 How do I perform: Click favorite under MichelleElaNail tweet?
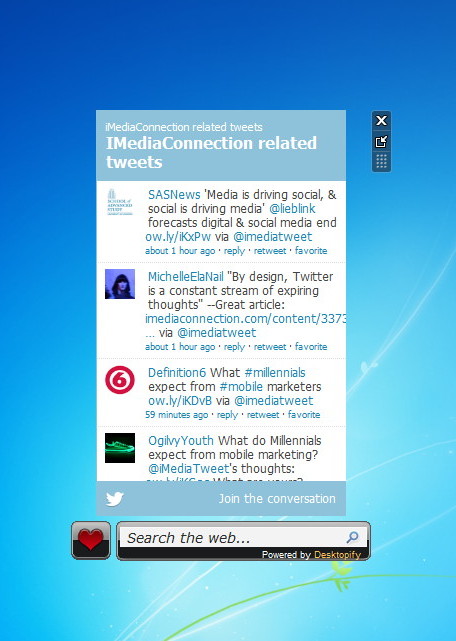coord(311,347)
